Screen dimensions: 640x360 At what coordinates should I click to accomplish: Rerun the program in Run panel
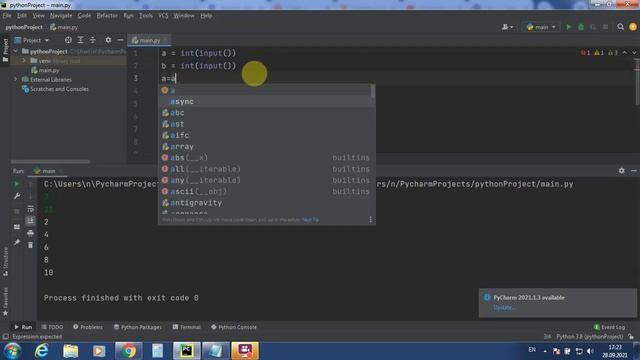17,184
